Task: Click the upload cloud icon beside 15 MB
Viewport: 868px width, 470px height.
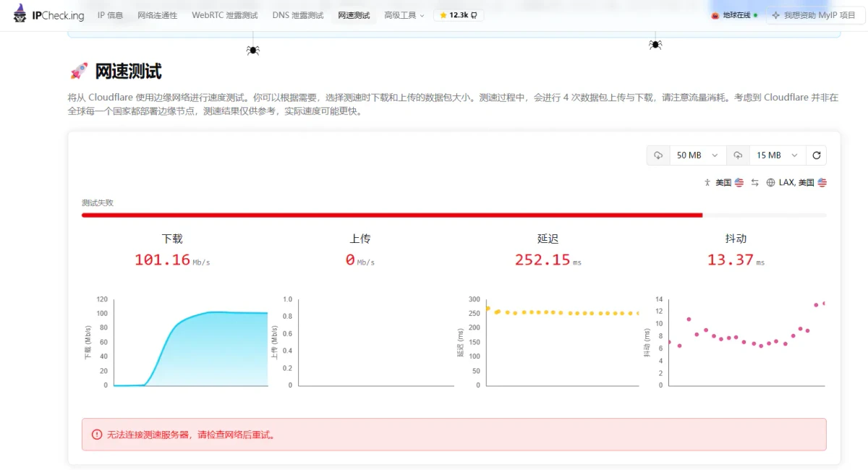Action: point(738,155)
